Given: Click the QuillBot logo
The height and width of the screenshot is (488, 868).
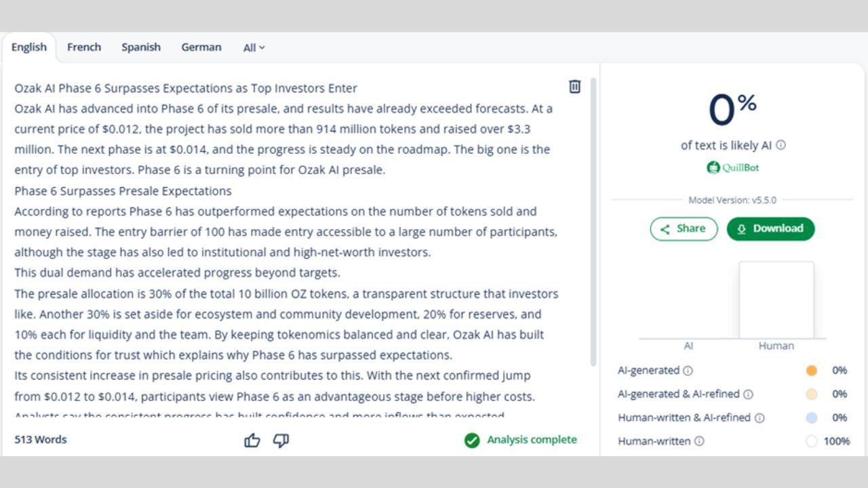Looking at the screenshot, I should pyautogui.click(x=732, y=167).
